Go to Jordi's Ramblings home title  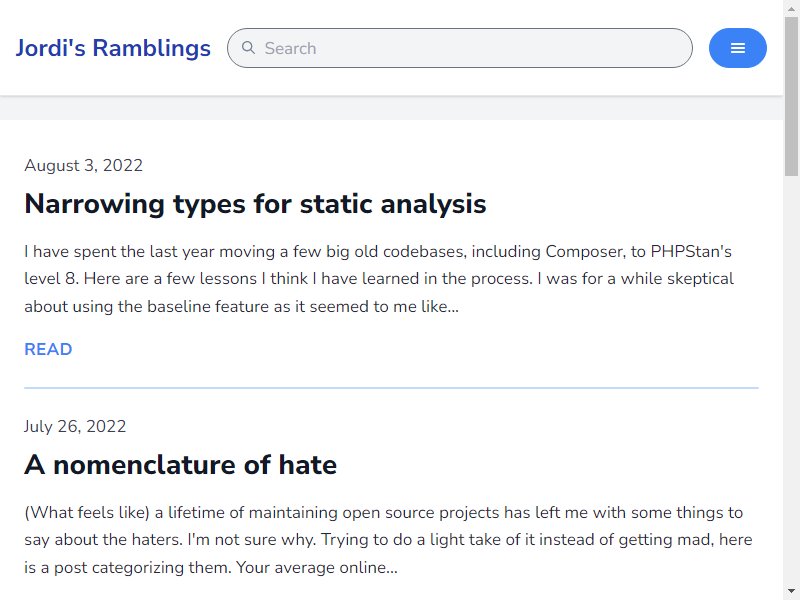click(113, 48)
